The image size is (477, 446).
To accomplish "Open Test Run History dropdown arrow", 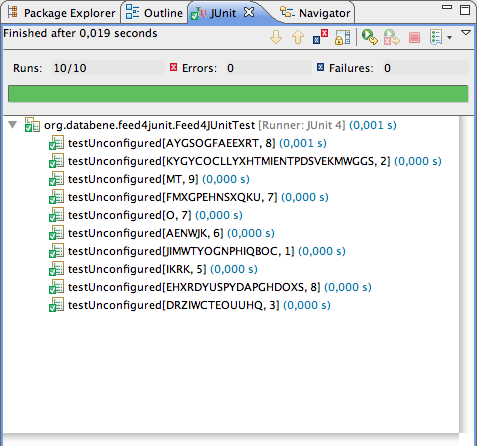I will click(449, 38).
